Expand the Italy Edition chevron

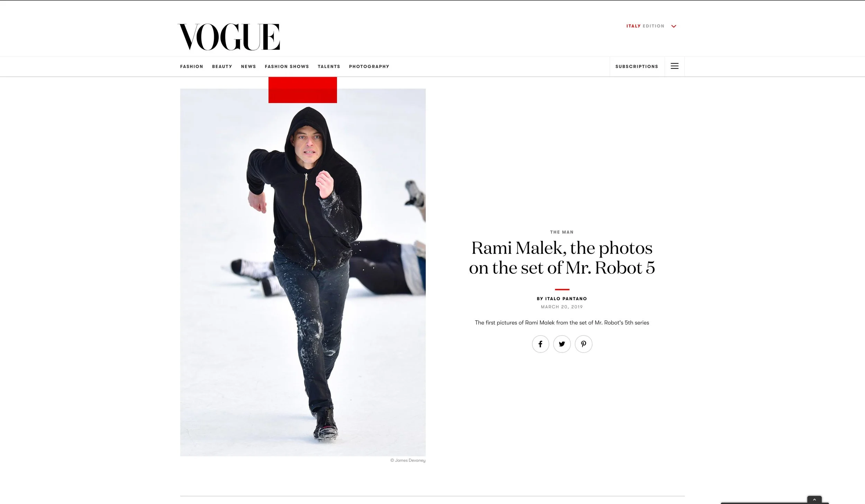coord(674,26)
